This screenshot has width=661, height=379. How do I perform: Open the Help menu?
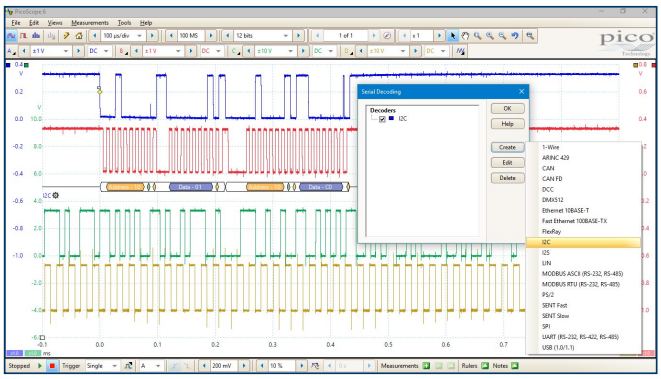tap(146, 23)
